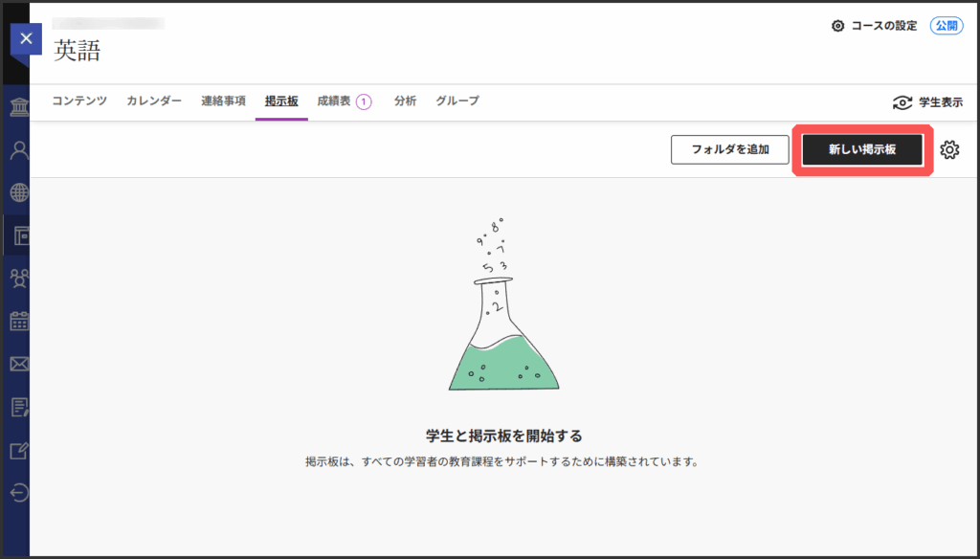Image resolution: width=980 pixels, height=559 pixels.
Task: Open the tools pencil icon in sidebar
Action: 18,450
